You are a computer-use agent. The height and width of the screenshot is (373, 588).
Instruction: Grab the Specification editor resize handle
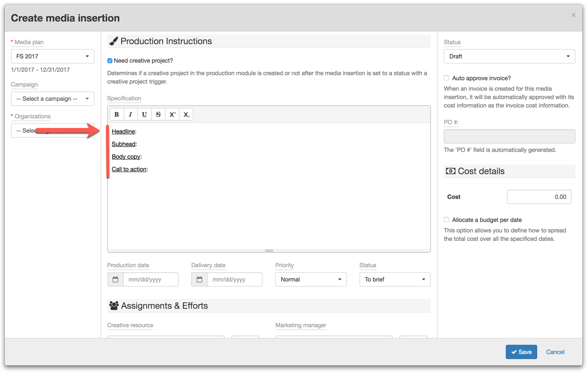[269, 250]
